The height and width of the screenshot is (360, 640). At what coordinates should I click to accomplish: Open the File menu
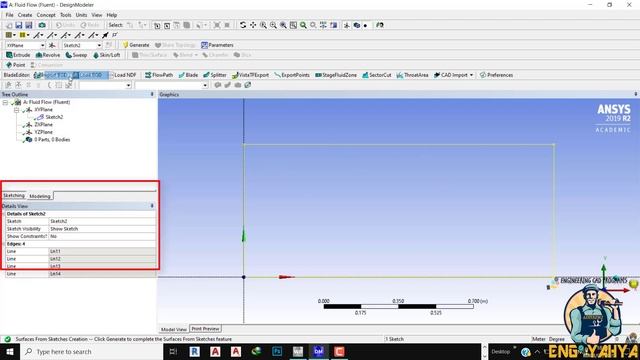9,15
